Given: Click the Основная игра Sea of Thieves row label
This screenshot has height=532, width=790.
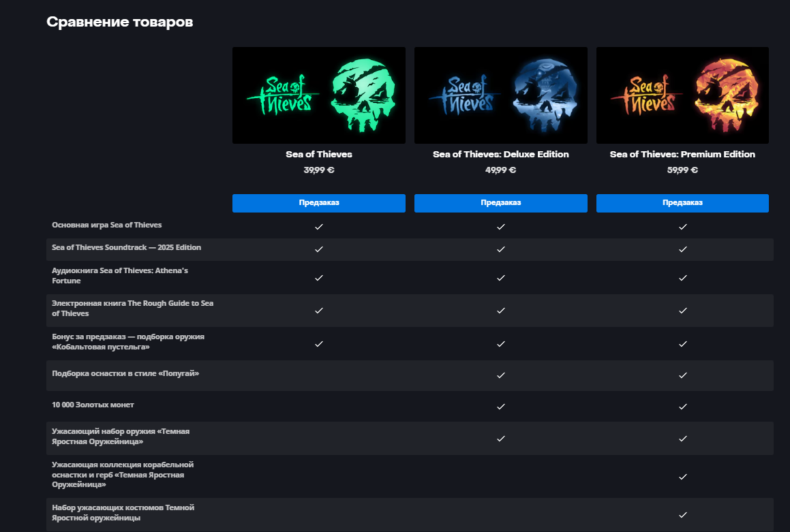Looking at the screenshot, I should tap(107, 225).
